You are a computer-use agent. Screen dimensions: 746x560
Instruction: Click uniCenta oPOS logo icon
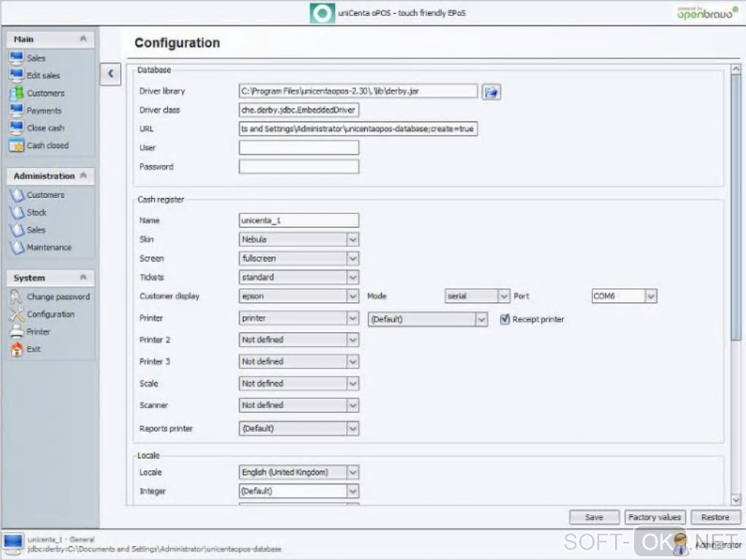(x=322, y=13)
